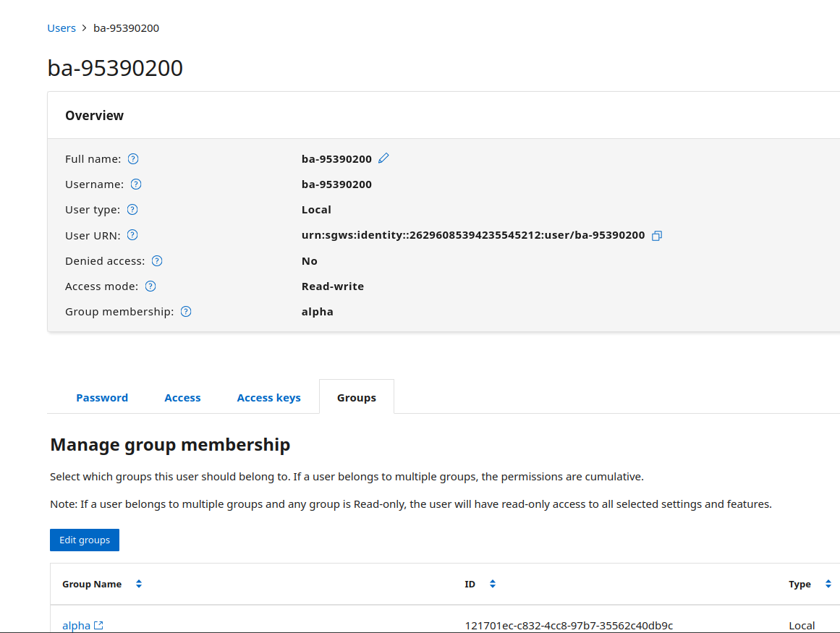Click the Overview section heading
This screenshot has width=840, height=633.
pos(94,116)
